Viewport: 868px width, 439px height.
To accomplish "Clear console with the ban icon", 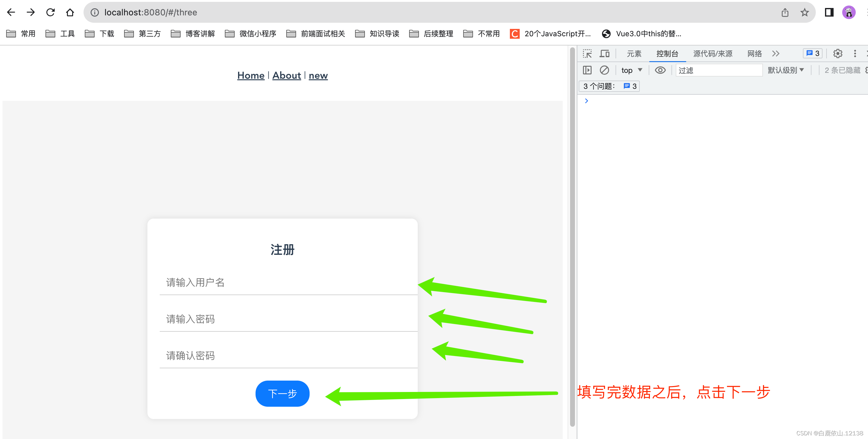I will point(604,70).
